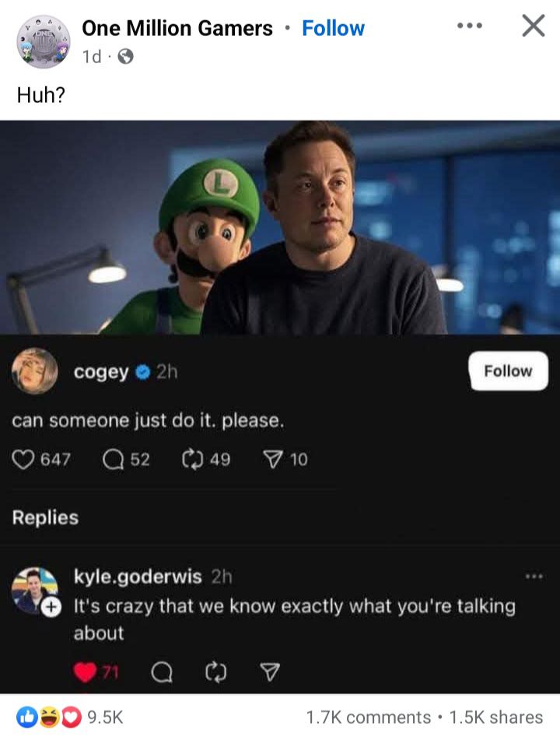Click the public globe privacy icon
560x747 pixels.
point(126,57)
